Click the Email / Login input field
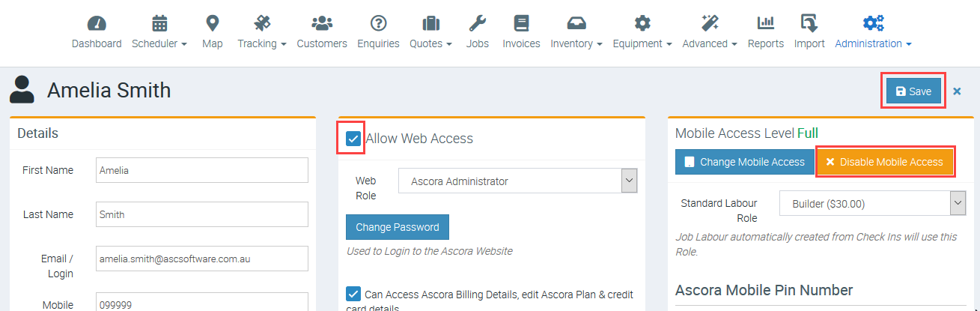The height and width of the screenshot is (311, 980). [x=202, y=259]
